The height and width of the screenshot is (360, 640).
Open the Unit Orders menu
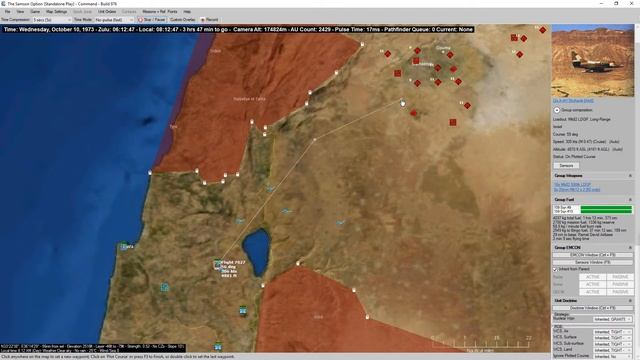tap(107, 11)
